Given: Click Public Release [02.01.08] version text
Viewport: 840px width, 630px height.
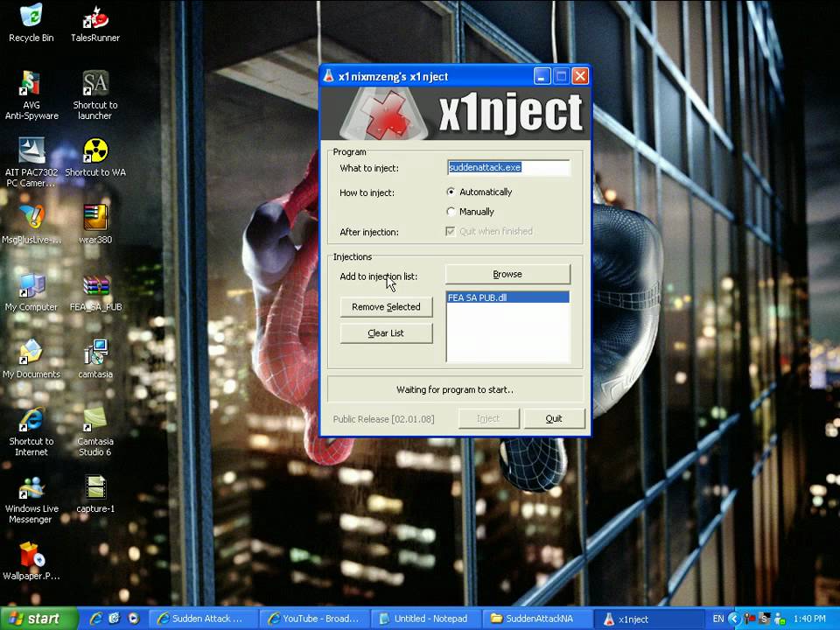Looking at the screenshot, I should 383,419.
